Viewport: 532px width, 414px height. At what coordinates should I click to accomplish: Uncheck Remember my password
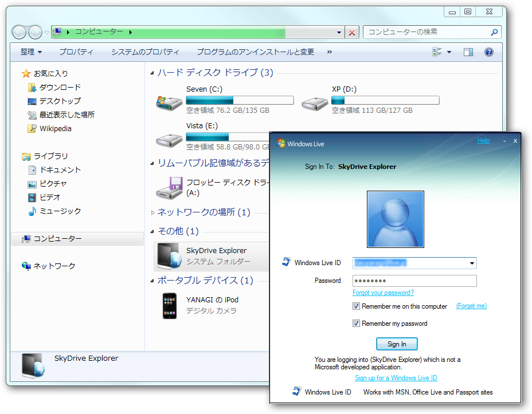357,323
